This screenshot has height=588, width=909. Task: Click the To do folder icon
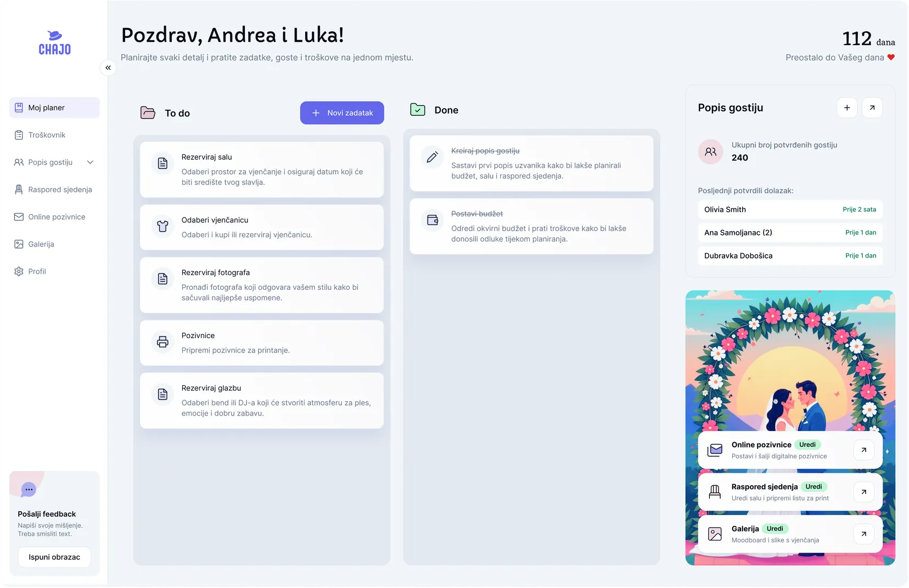pyautogui.click(x=148, y=113)
